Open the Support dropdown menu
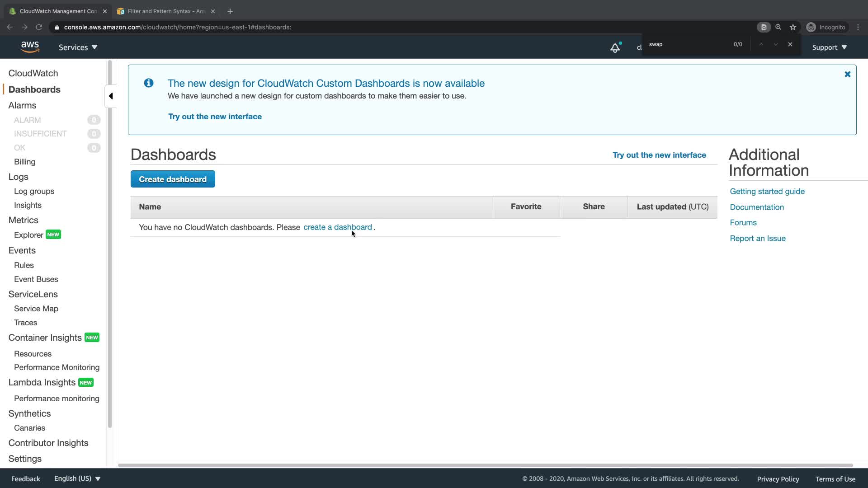The image size is (868, 488). coord(829,47)
